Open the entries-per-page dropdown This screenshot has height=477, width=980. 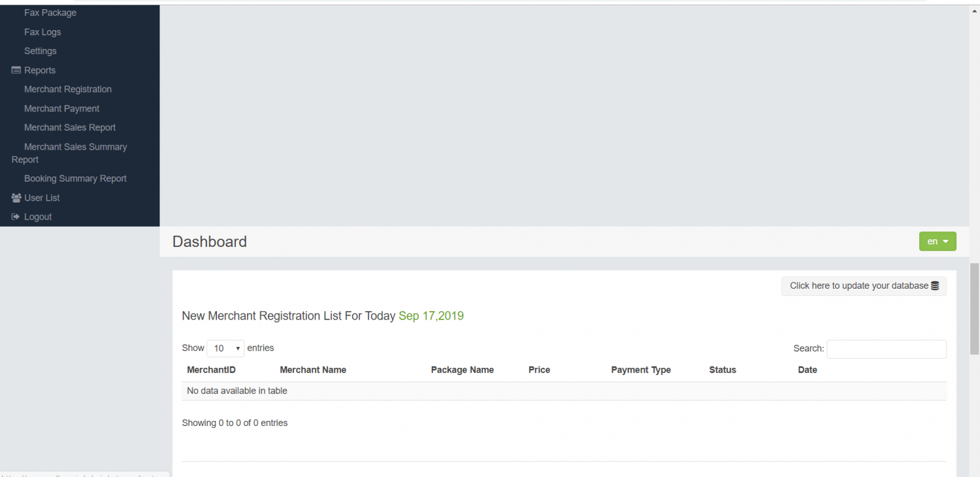coord(225,348)
